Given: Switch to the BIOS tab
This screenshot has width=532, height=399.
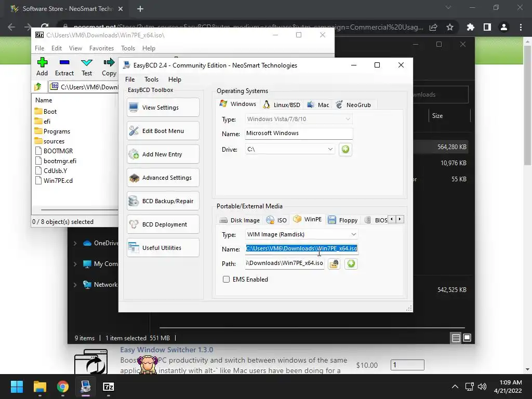Looking at the screenshot, I should tap(376, 220).
